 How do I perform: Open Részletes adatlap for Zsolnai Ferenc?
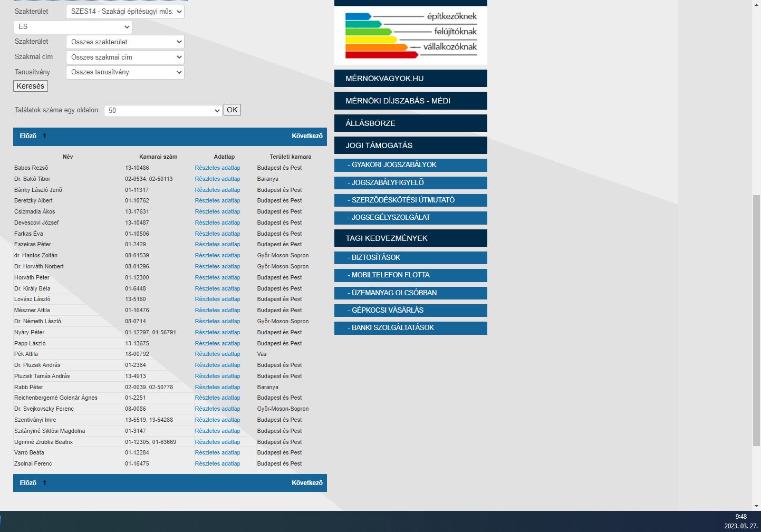point(217,463)
